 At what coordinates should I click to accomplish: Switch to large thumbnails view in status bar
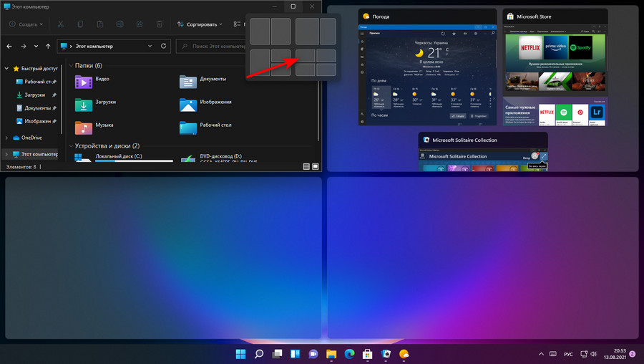click(x=316, y=166)
